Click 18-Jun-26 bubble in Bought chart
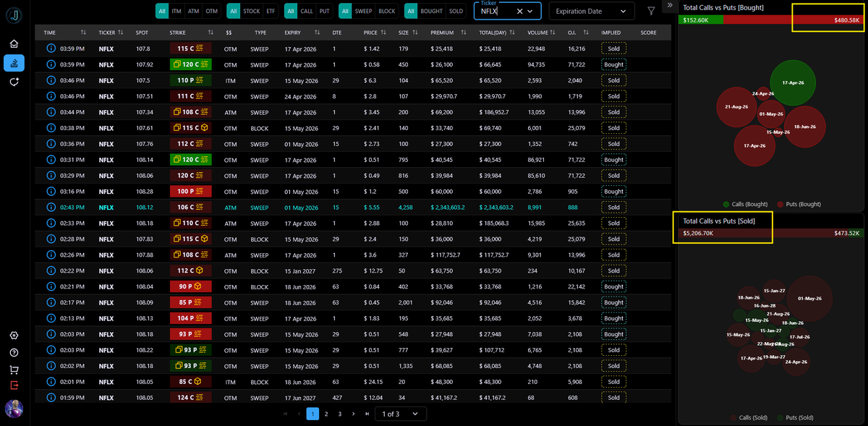868x426 pixels. 804,127
